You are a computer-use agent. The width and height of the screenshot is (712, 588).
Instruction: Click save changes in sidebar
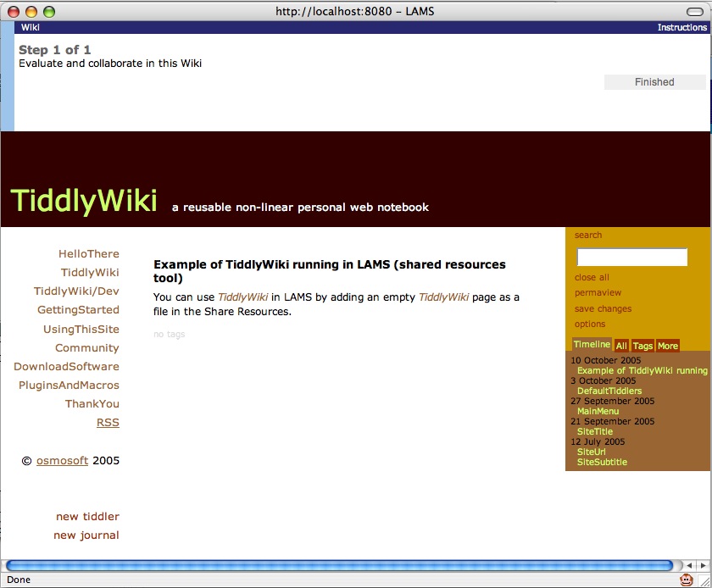(603, 308)
